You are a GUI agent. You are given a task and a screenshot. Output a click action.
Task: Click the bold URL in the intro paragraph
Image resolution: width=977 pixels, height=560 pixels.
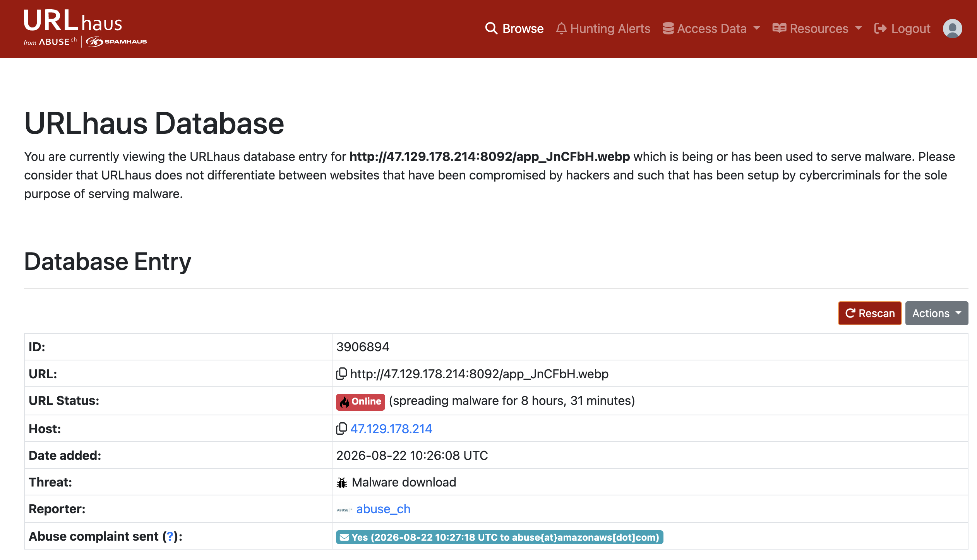tap(490, 157)
